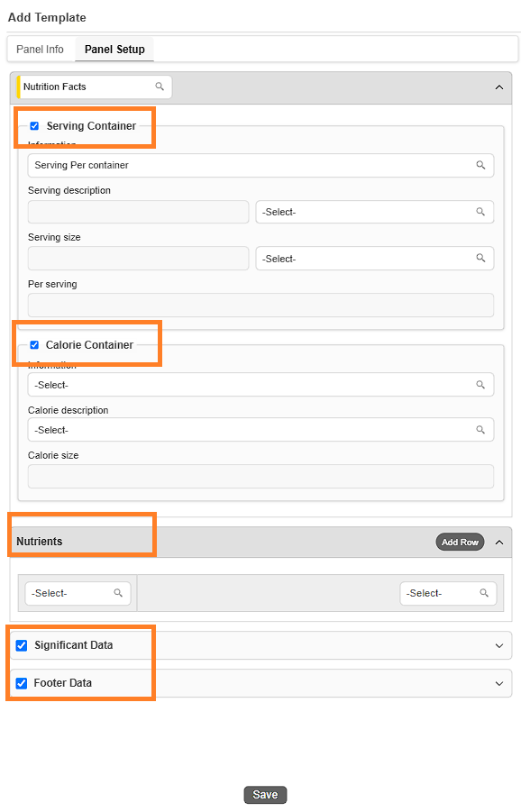Toggle the Footer Data checkbox
The height and width of the screenshot is (812, 521).
point(22,683)
